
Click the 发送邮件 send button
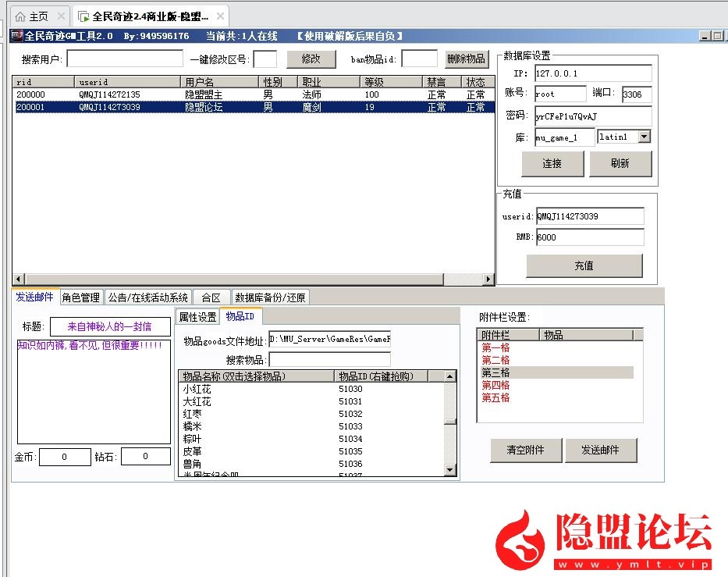(600, 450)
